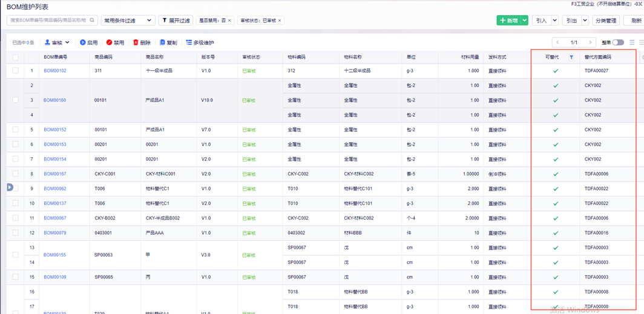This screenshot has height=314, width=644.
Task: Remove the 审核状态：已审核 filter chip
Action: tap(280, 21)
